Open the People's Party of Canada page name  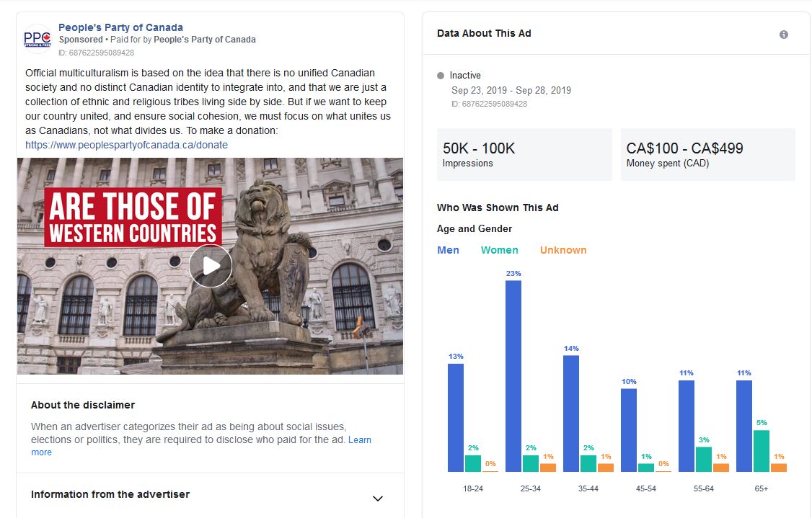click(x=120, y=27)
